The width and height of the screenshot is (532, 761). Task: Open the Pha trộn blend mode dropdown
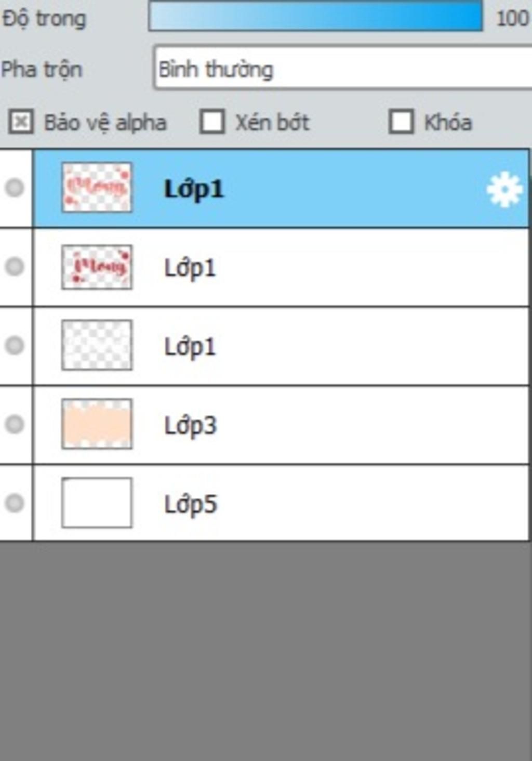click(x=343, y=68)
